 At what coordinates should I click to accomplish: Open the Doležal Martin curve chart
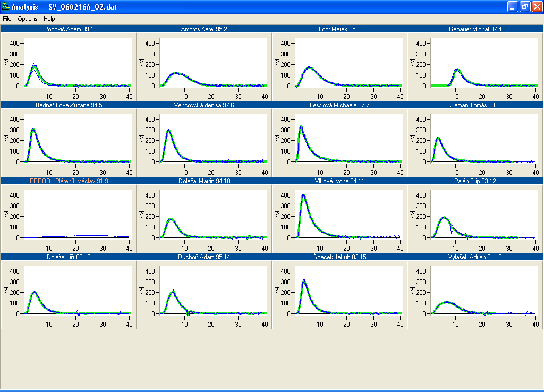click(x=214, y=214)
